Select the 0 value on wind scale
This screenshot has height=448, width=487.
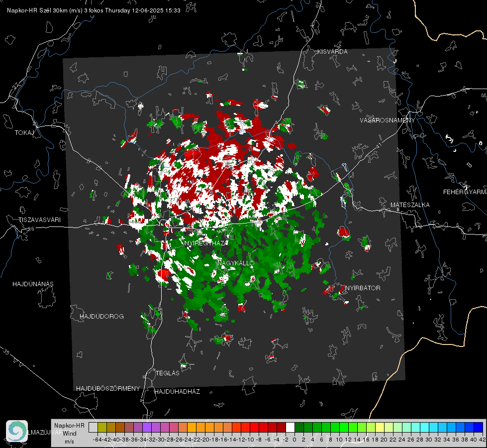point(294,440)
